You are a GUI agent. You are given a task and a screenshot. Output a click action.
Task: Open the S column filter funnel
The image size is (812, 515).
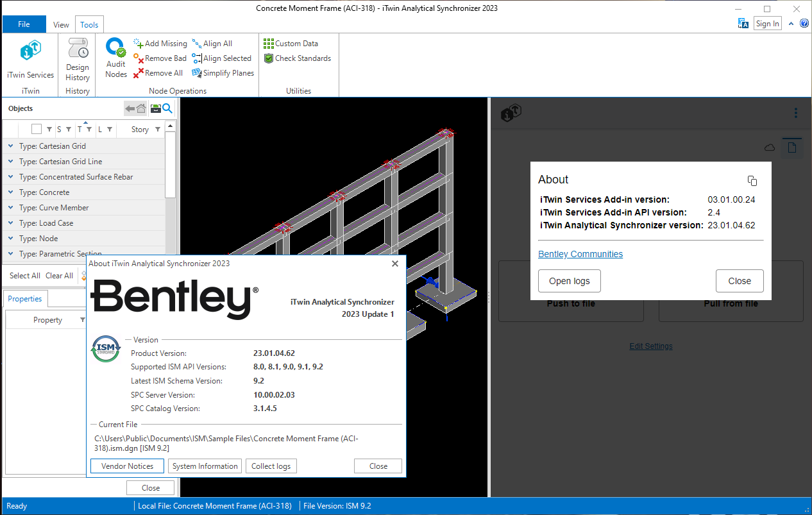[69, 130]
